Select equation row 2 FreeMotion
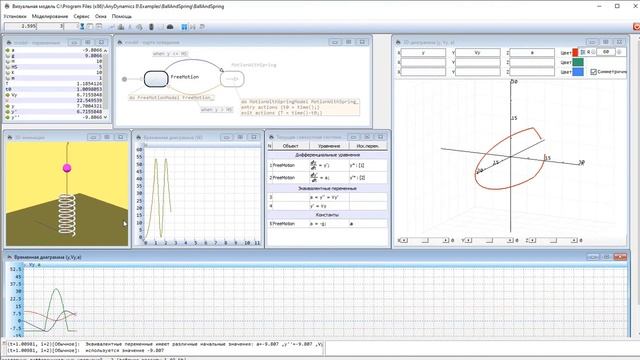 [327, 178]
